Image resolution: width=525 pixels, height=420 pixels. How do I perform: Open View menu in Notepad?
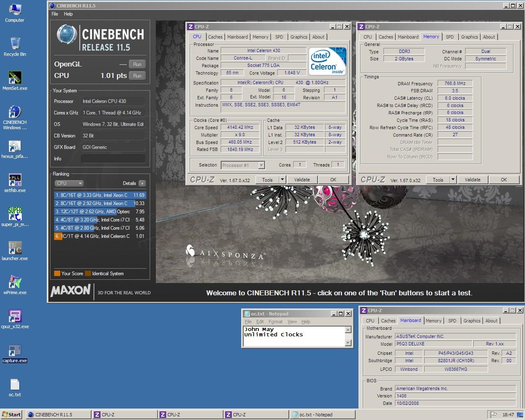point(292,322)
